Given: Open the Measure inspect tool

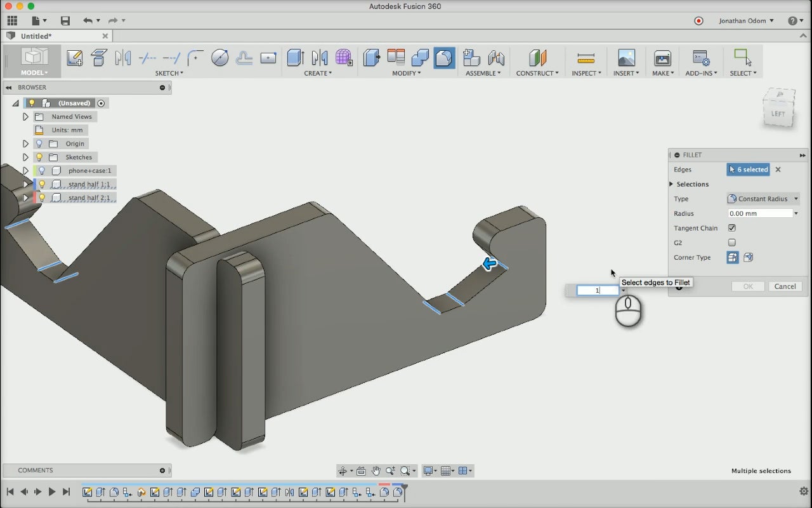Looking at the screenshot, I should 586,58.
